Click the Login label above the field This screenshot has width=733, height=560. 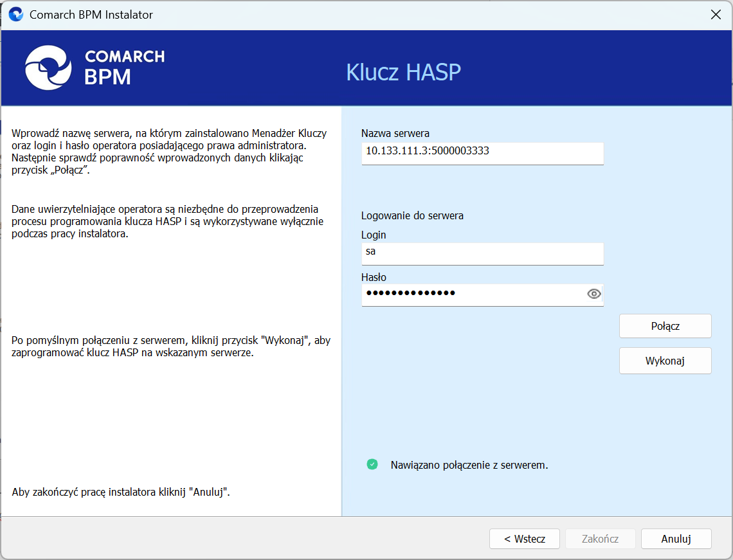[x=374, y=235]
